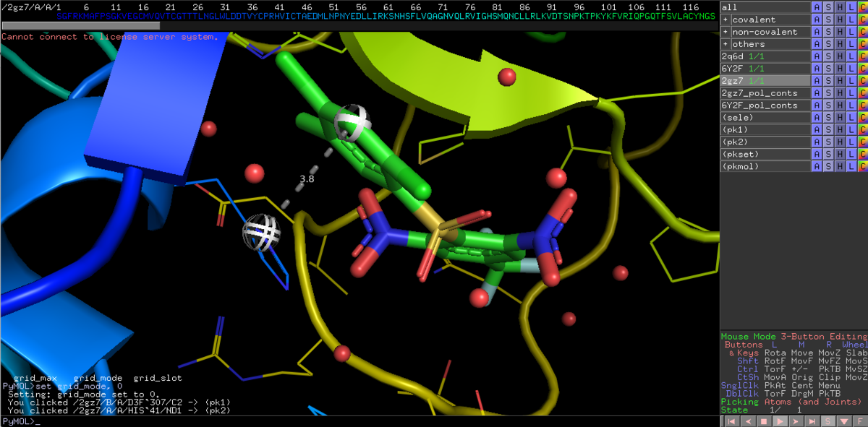Open Hide menu for 2gz7 object
The height and width of the screenshot is (427, 868).
click(x=840, y=81)
